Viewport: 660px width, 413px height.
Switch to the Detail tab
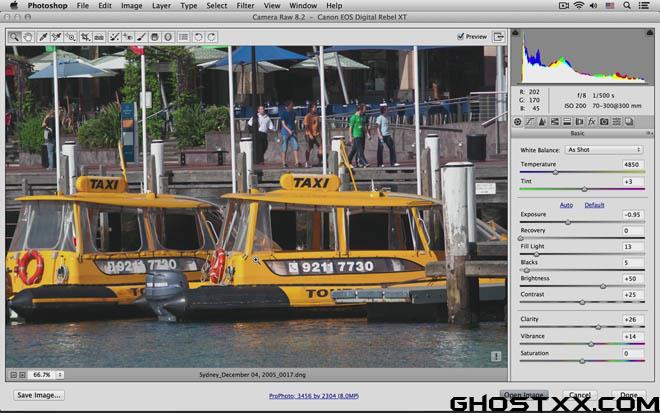point(542,122)
